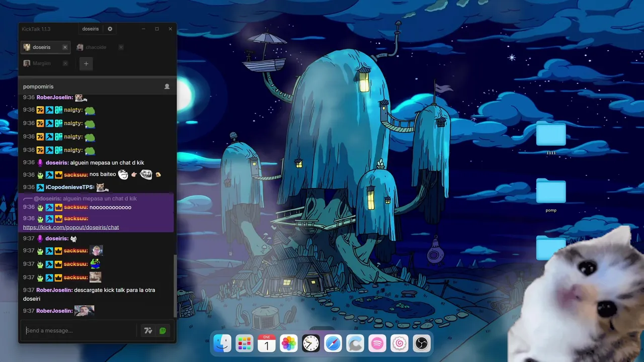Click the pompomiris stream title
644x362 pixels.
tap(38, 86)
